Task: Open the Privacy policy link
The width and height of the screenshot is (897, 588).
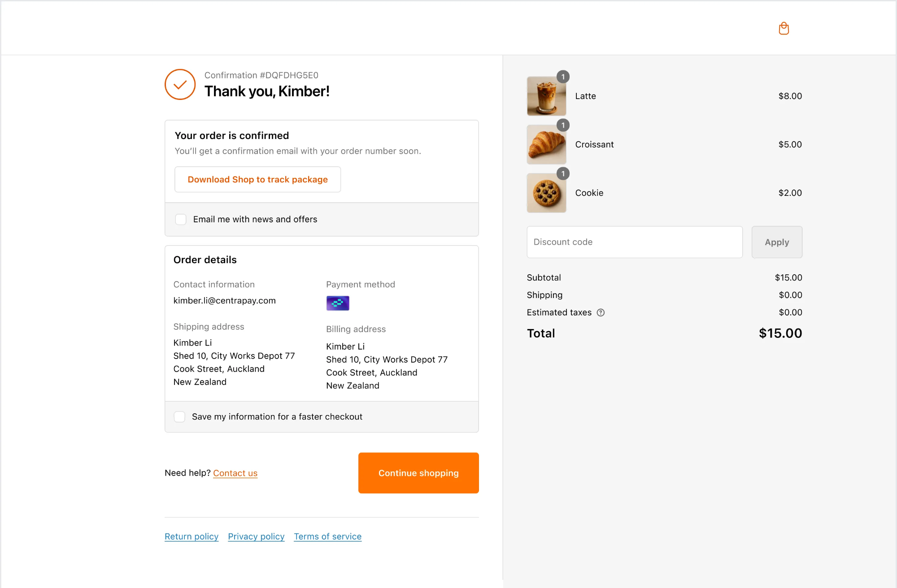Action: [x=256, y=536]
